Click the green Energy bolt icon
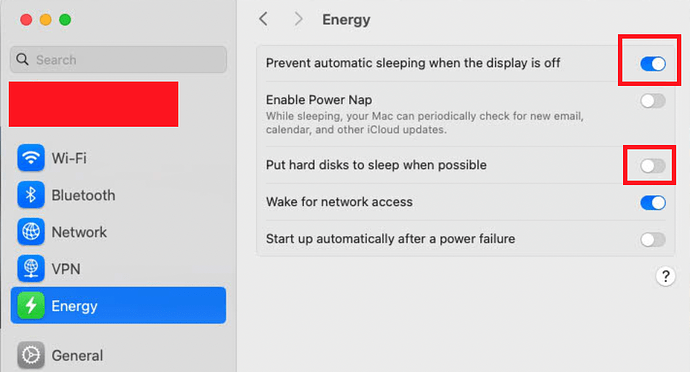This screenshot has width=690, height=372. pos(31,305)
